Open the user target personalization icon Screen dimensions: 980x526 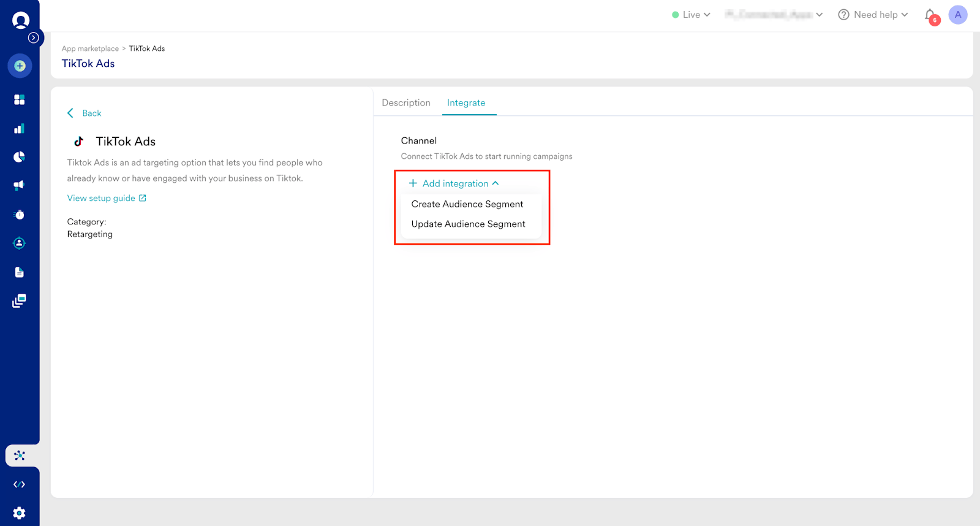(x=20, y=243)
